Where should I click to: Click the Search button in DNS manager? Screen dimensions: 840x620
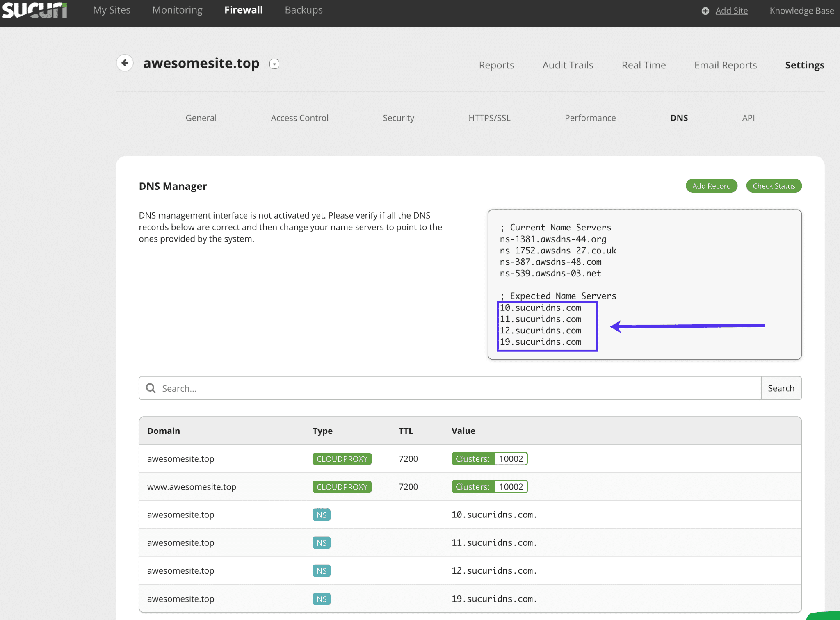(781, 388)
